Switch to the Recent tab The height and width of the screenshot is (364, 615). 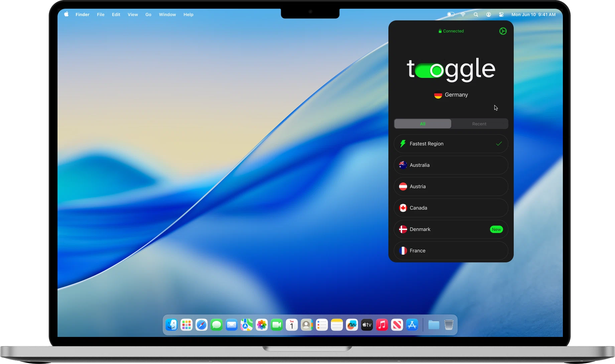pos(479,124)
